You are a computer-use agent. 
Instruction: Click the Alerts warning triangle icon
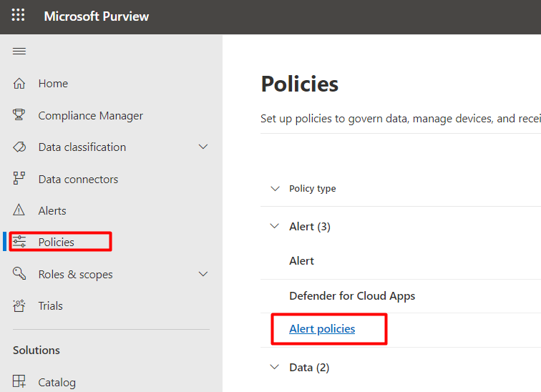click(x=19, y=211)
